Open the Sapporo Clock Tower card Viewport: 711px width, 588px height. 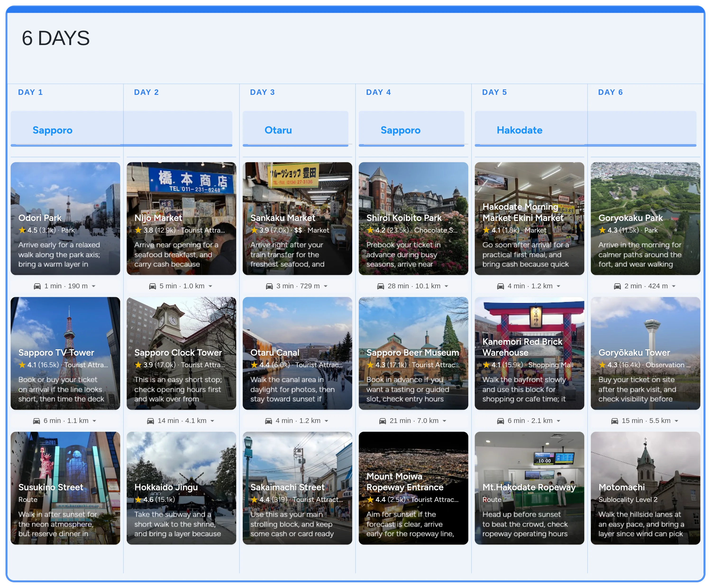(181, 353)
